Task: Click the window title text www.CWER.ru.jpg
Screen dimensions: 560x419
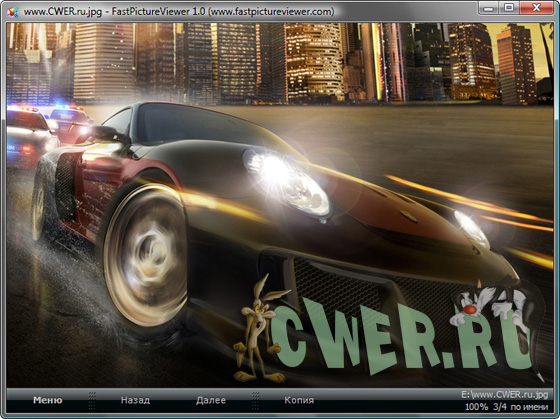Action: click(x=62, y=12)
